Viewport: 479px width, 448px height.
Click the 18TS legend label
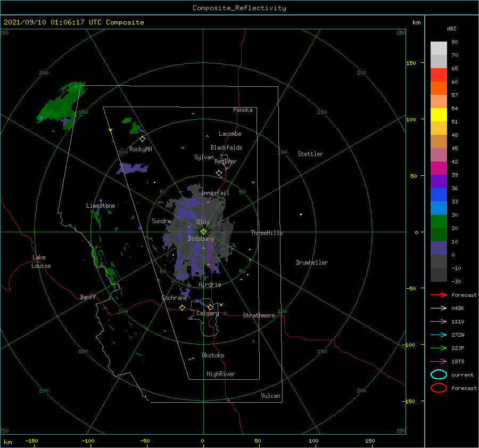[x=458, y=362]
